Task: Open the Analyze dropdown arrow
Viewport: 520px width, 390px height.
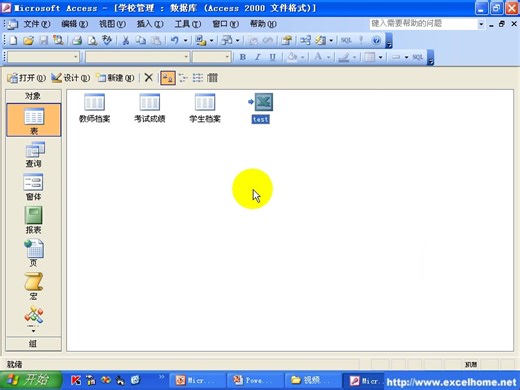Action: [238, 40]
